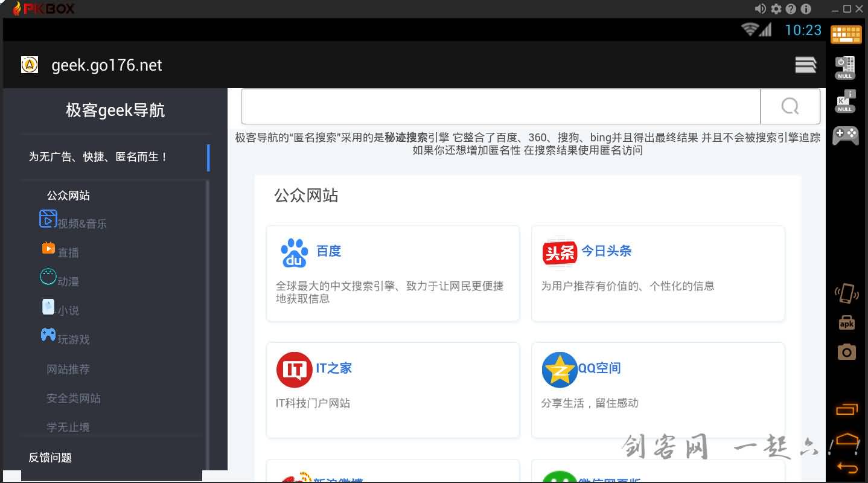868x483 pixels.
Task: Click the live stream TV icon
Action: (x=48, y=248)
